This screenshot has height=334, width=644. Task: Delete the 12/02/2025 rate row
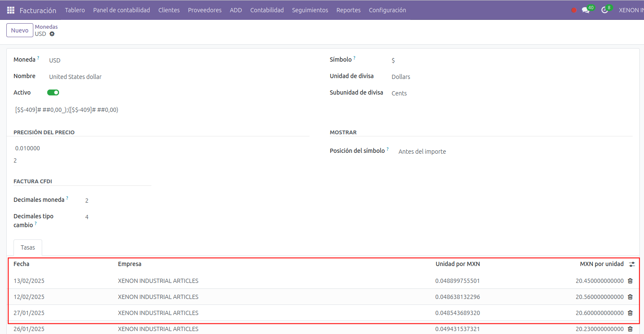click(x=630, y=297)
